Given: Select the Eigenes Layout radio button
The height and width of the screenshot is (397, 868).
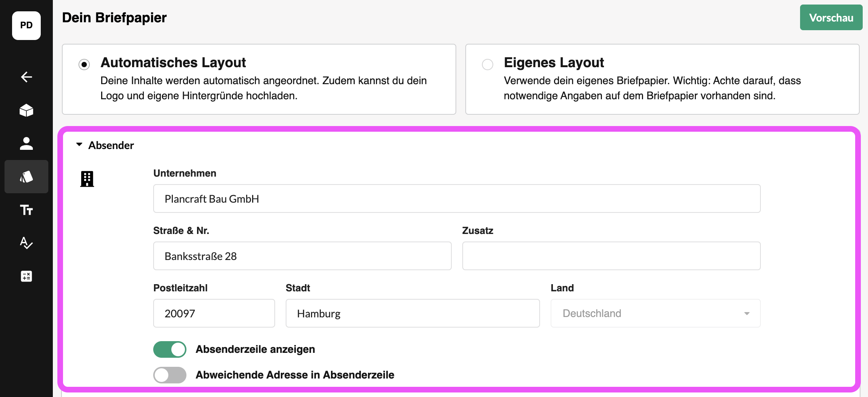Looking at the screenshot, I should point(488,65).
